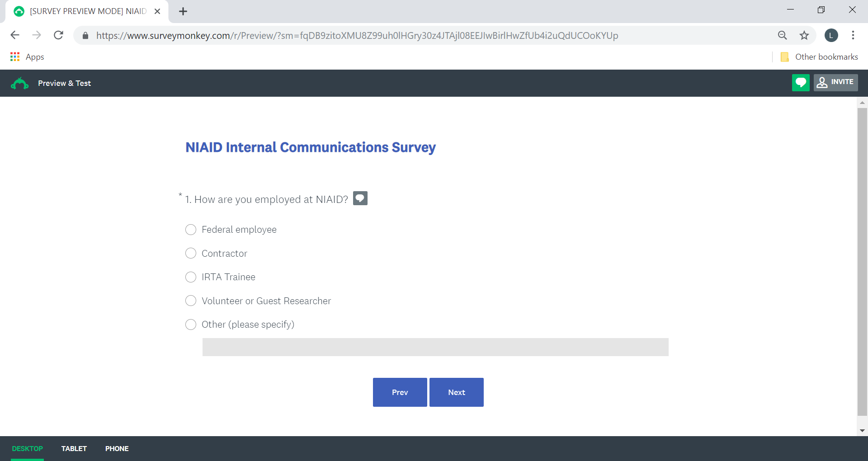The image size is (868, 461).
Task: Go back to the previous page
Action: 15,35
